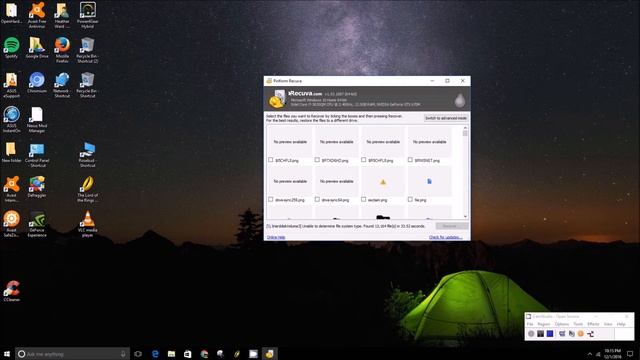Select the warning triangle thumbnail preview
Screen dimensions: 640x360
[x=383, y=182]
